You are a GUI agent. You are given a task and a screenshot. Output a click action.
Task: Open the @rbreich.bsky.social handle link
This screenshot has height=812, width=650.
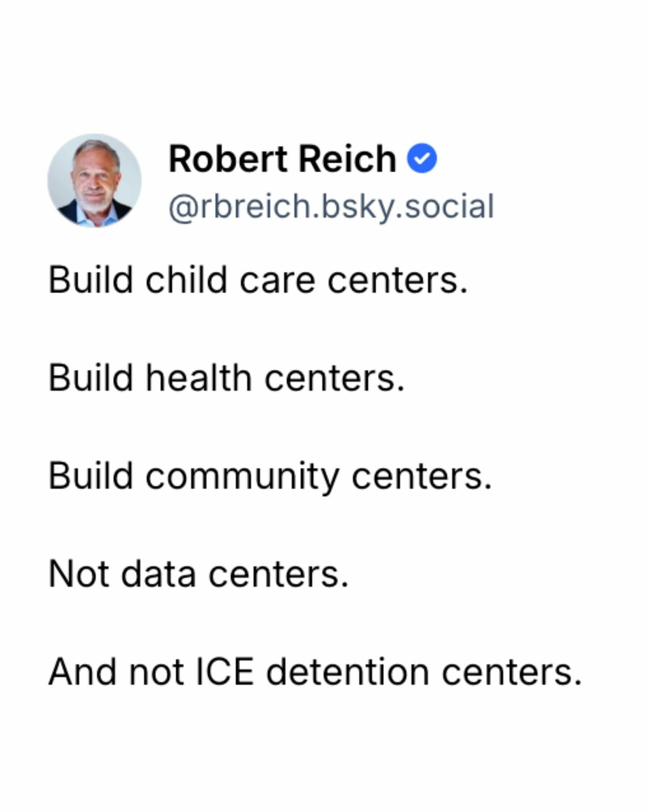pos(331,207)
